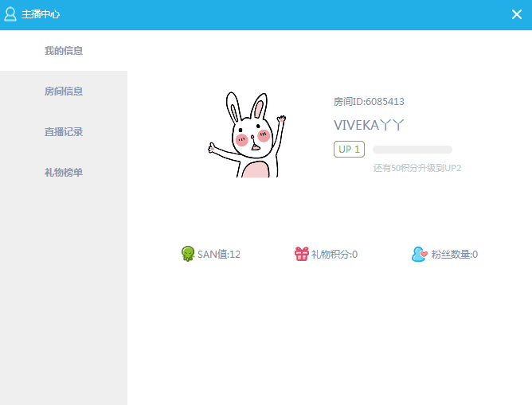Click the blue fans heart icon
Screen dimensions: 532x405
coord(419,254)
